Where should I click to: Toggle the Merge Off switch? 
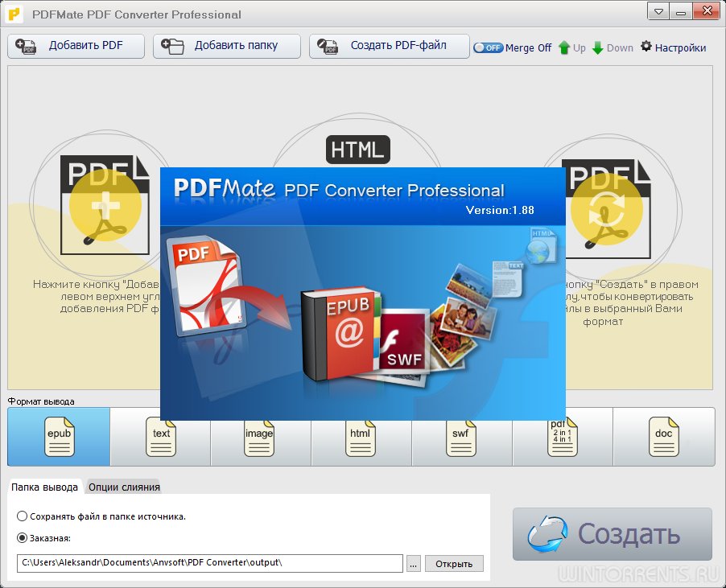coord(488,47)
